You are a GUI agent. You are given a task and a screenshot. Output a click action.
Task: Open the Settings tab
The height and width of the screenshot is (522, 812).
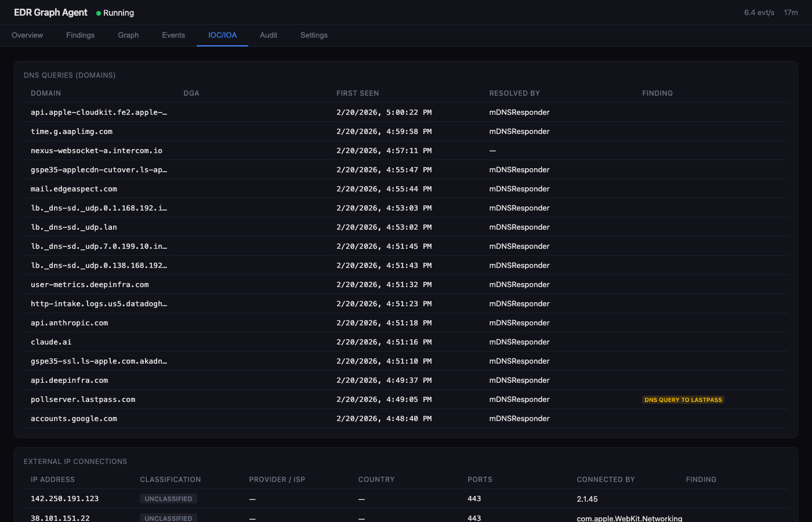pyautogui.click(x=314, y=35)
